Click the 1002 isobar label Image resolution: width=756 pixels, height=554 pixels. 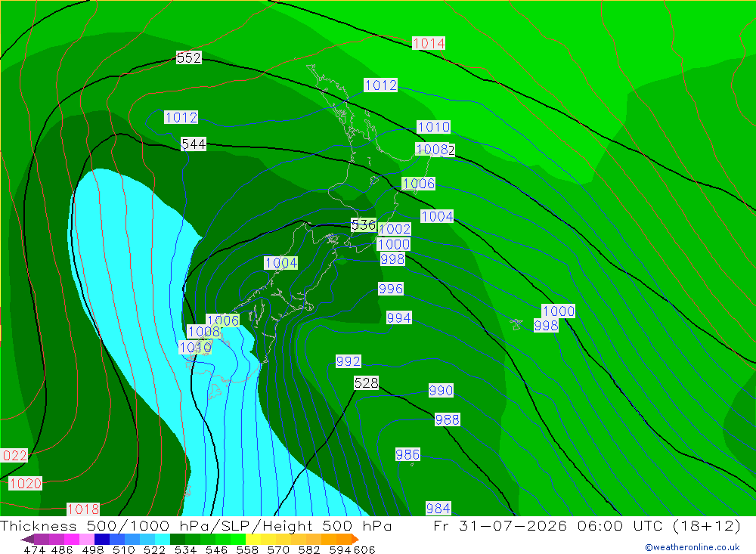coord(395,229)
